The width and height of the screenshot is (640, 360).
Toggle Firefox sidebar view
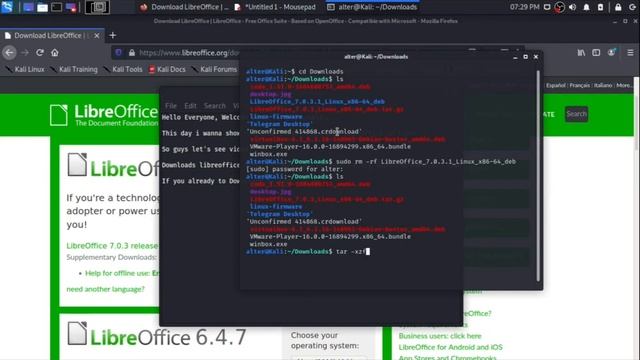coord(596,53)
